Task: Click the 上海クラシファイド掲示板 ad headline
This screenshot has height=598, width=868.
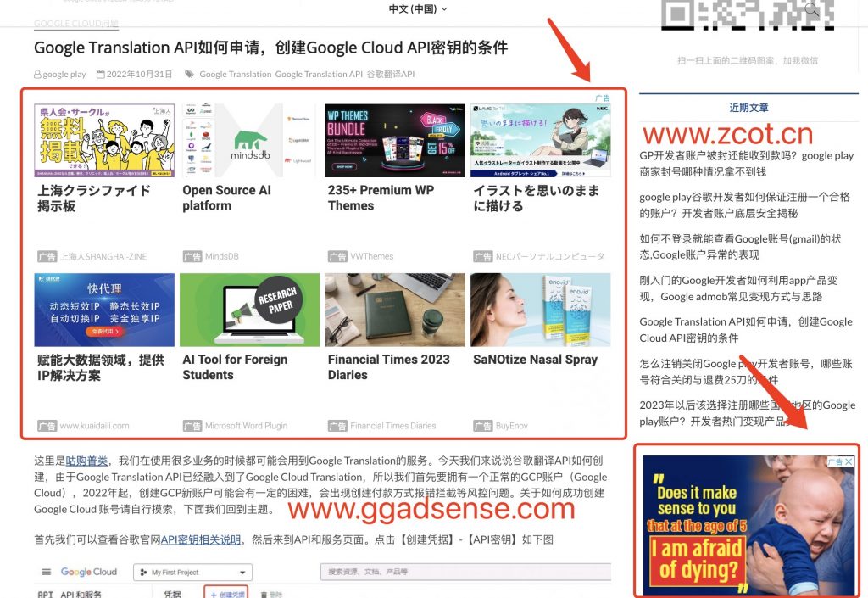Action: 94,198
